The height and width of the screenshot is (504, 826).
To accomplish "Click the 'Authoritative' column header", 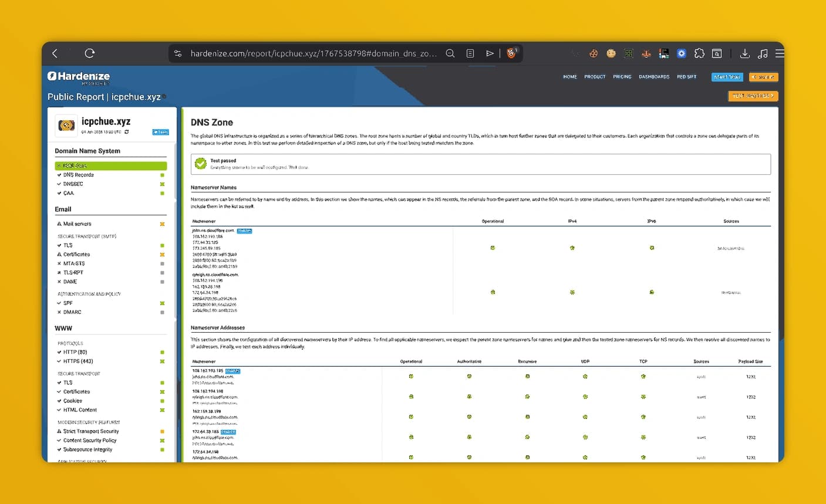I will coord(469,361).
